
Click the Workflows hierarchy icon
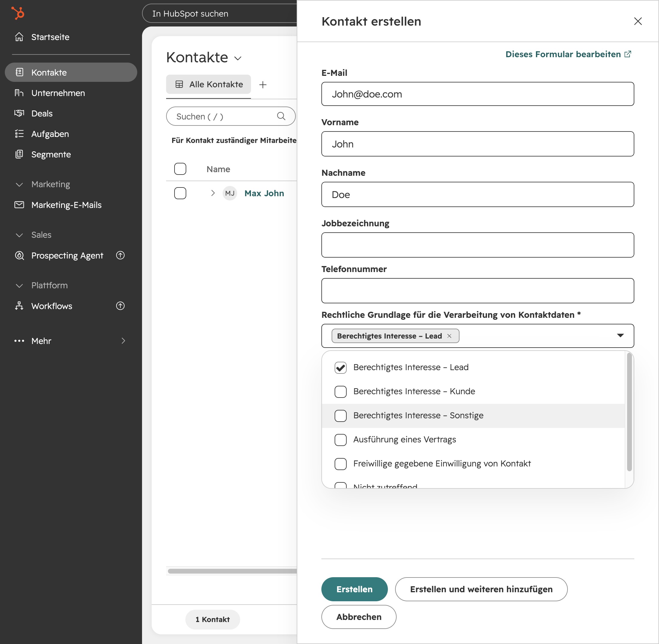tap(19, 306)
